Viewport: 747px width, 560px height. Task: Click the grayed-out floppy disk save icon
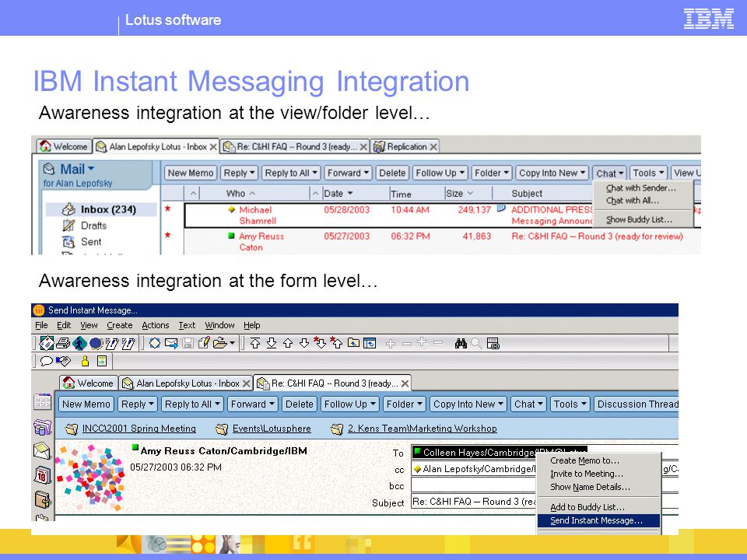pyautogui.click(x=188, y=343)
